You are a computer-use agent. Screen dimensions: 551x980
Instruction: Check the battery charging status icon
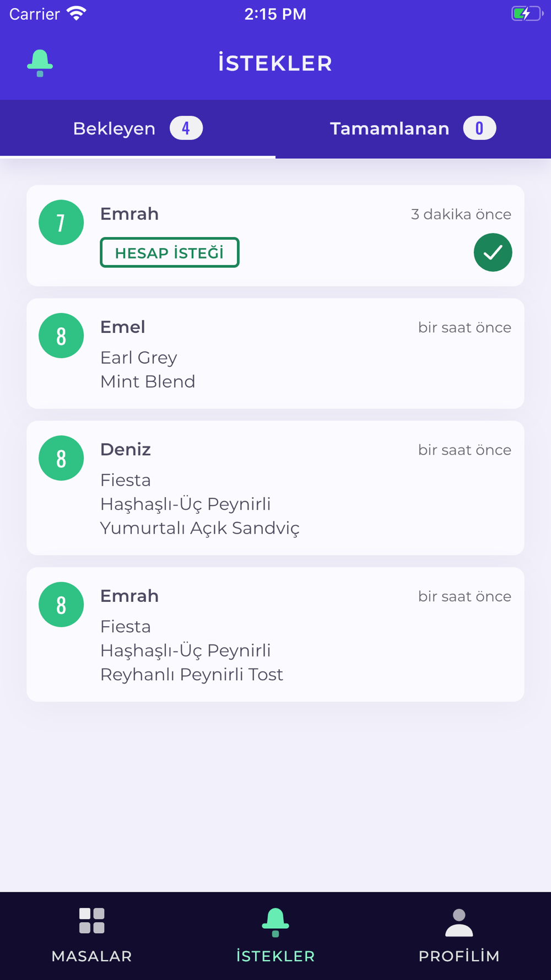[527, 14]
